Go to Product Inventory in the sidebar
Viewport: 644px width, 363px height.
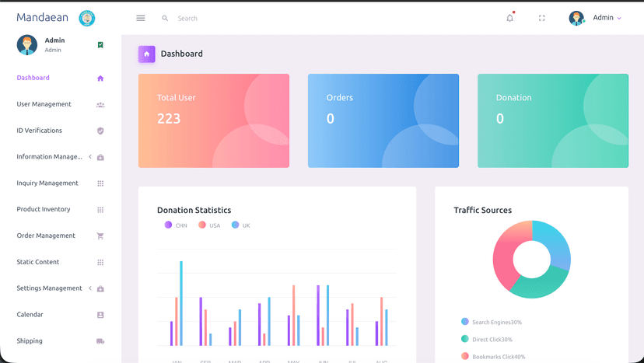pos(44,209)
